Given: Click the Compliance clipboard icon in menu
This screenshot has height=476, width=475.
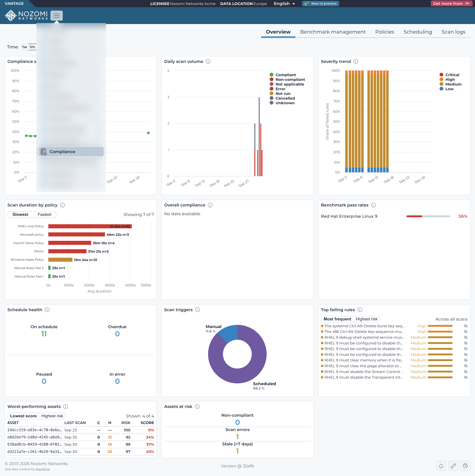Looking at the screenshot, I should coord(44,152).
